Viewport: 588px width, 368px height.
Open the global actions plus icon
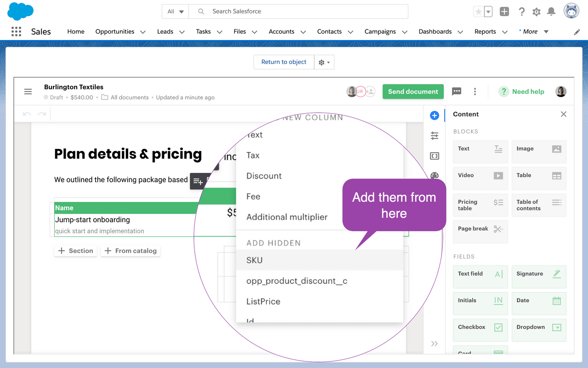tap(504, 11)
